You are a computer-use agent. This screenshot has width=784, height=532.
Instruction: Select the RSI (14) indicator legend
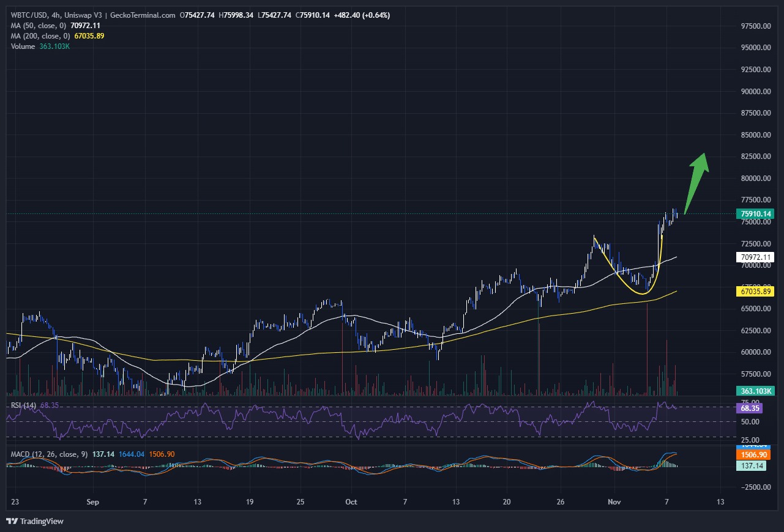click(23, 405)
